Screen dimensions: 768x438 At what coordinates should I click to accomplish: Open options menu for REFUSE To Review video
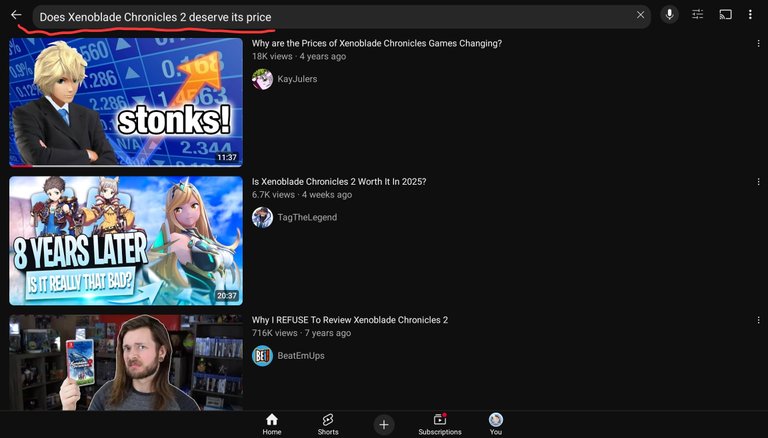(x=758, y=320)
